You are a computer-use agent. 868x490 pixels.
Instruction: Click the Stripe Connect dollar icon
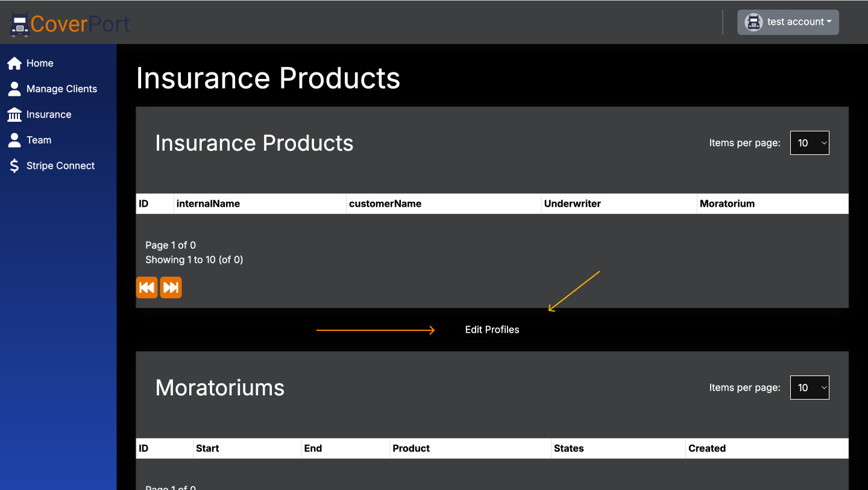(14, 165)
